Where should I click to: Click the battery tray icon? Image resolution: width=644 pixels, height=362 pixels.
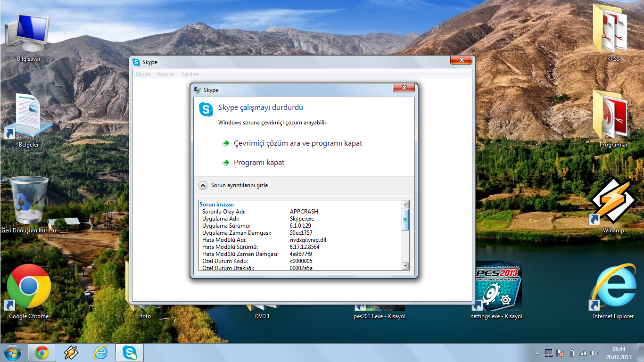click(571, 353)
